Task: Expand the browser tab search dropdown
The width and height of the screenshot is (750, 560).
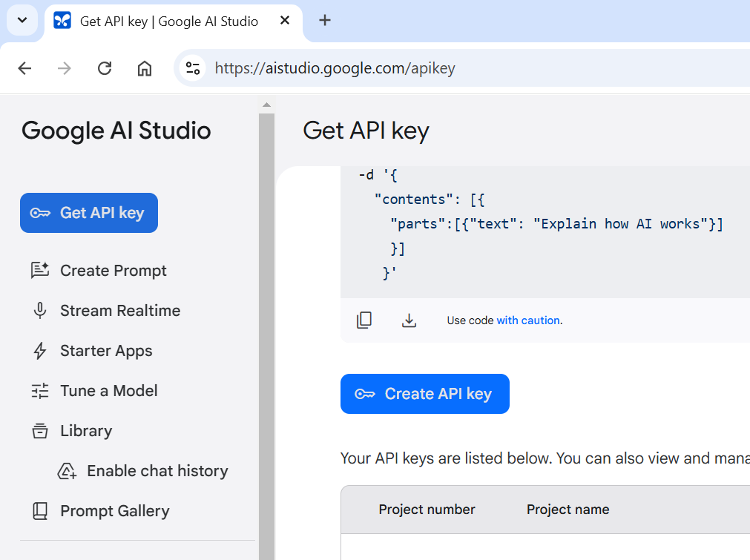Action: tap(22, 20)
